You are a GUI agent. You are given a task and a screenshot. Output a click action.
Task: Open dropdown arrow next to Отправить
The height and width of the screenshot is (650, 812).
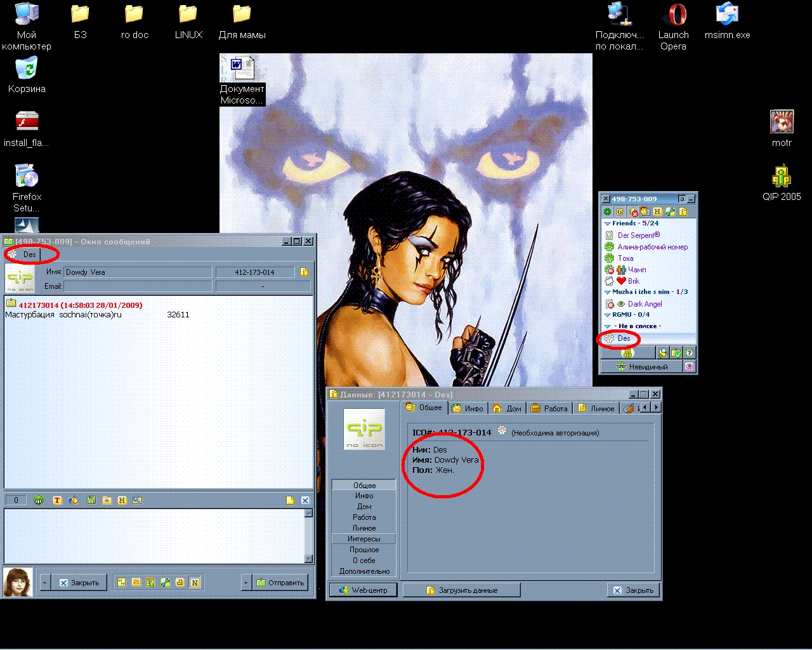pos(246,583)
